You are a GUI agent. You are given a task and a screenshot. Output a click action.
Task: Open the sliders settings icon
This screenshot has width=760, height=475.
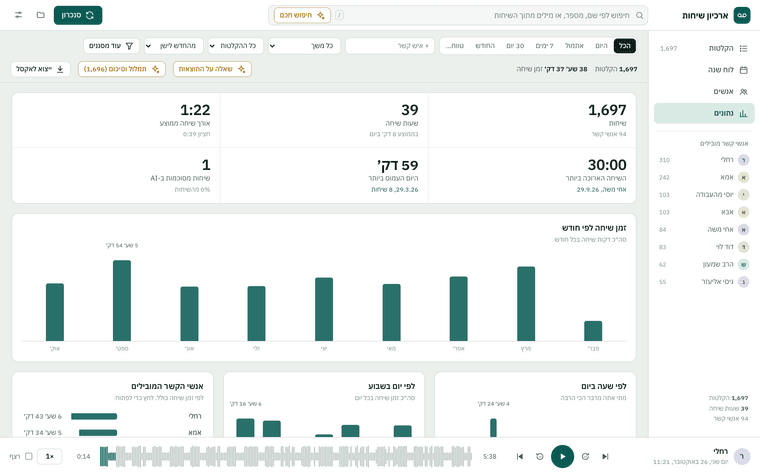18,15
